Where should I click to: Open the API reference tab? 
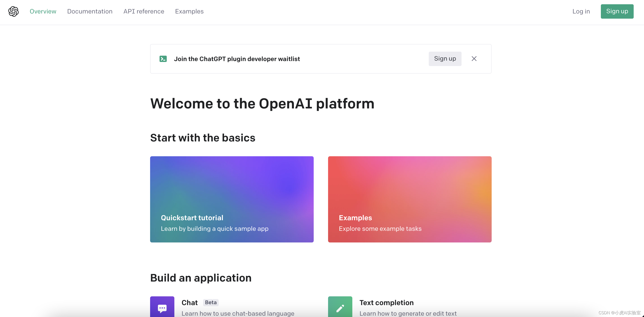pyautogui.click(x=144, y=11)
